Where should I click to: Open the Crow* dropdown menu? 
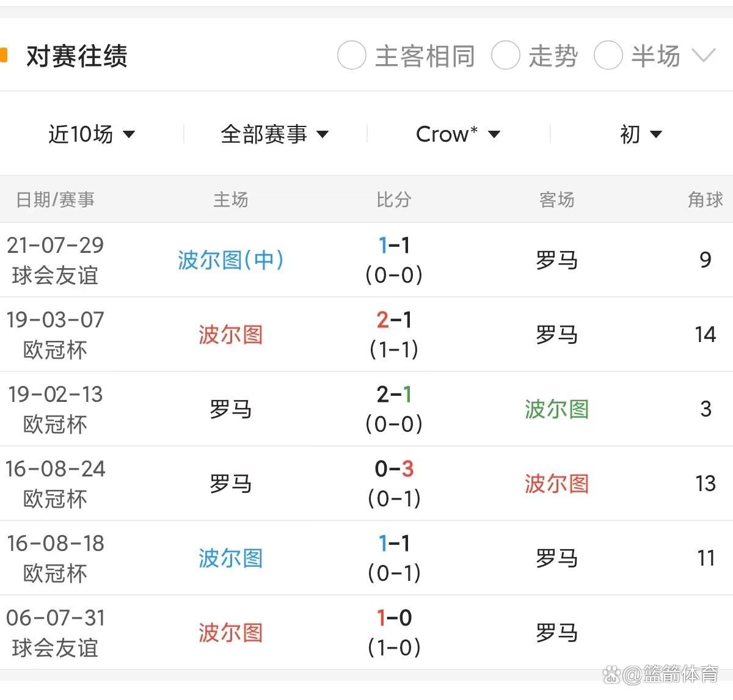(x=457, y=134)
